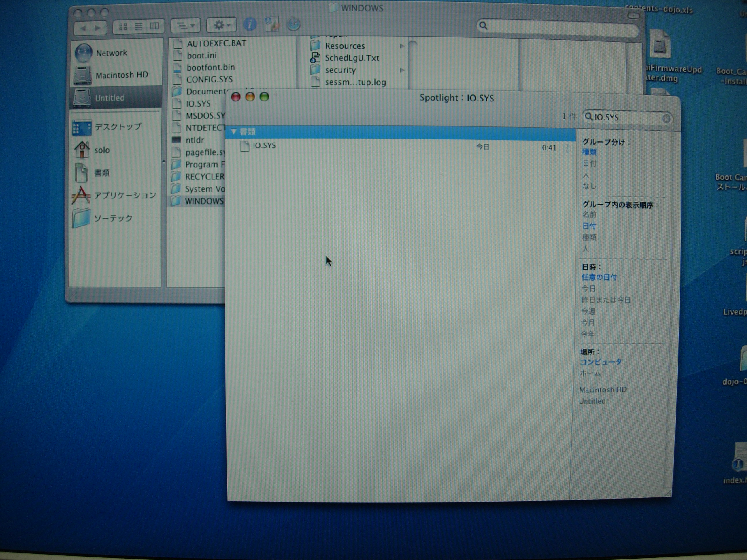747x560 pixels.
Task: Filter Spotlight results to 今週
Action: (x=588, y=311)
